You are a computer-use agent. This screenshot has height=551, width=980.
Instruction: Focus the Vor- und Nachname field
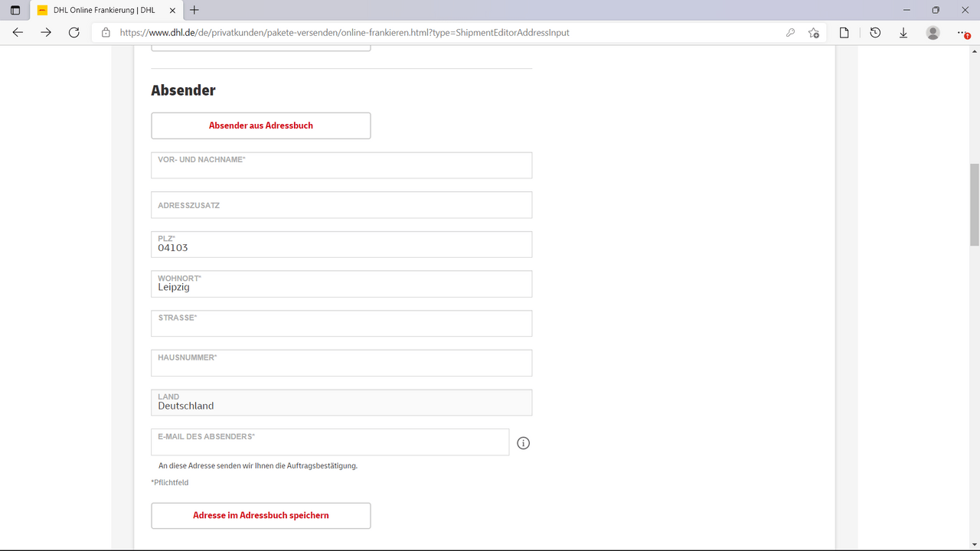point(341,165)
